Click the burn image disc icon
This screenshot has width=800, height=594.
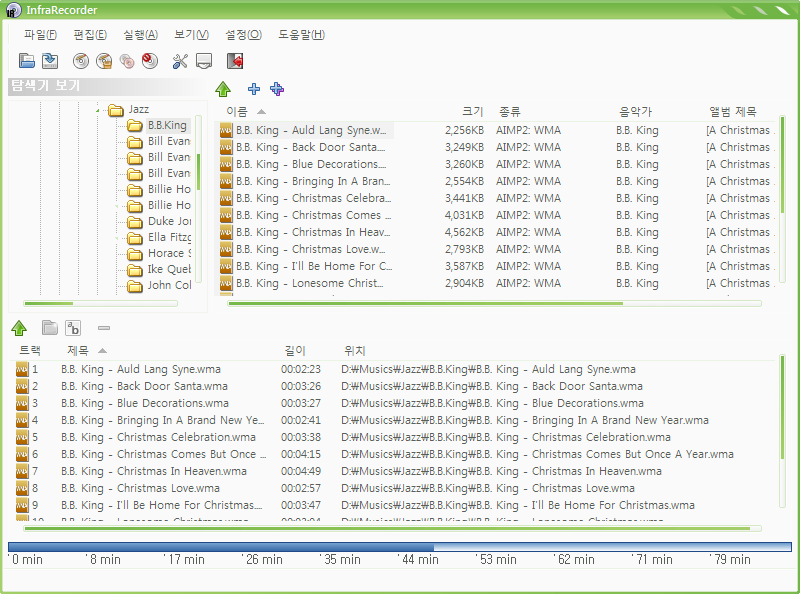pos(104,61)
